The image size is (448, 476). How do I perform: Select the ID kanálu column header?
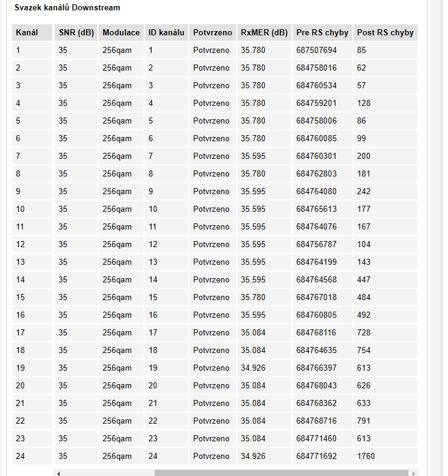[x=166, y=32]
